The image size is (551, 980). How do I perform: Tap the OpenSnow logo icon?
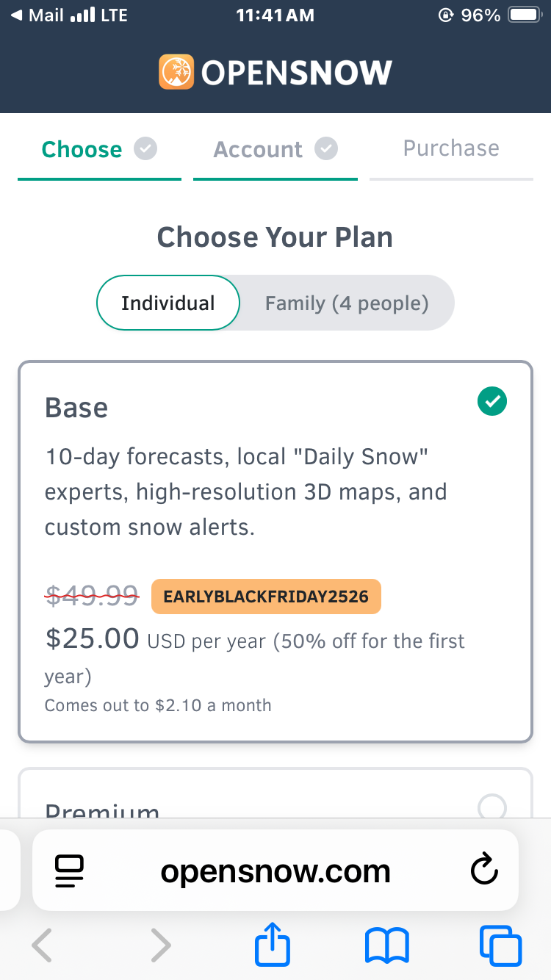click(x=176, y=72)
